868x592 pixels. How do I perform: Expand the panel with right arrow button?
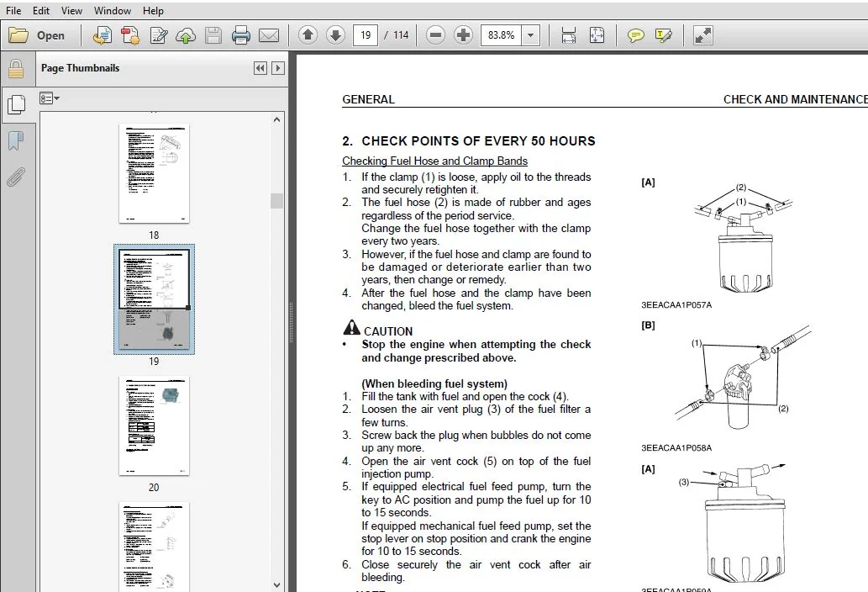[x=278, y=68]
